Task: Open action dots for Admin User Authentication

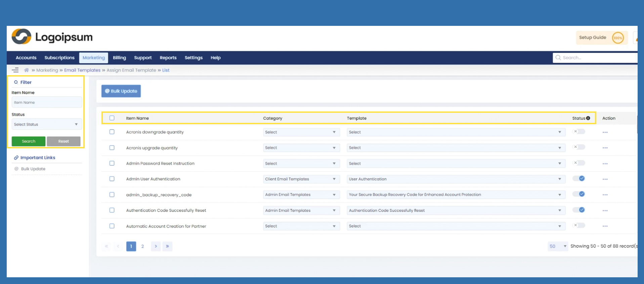Action: pyautogui.click(x=605, y=179)
